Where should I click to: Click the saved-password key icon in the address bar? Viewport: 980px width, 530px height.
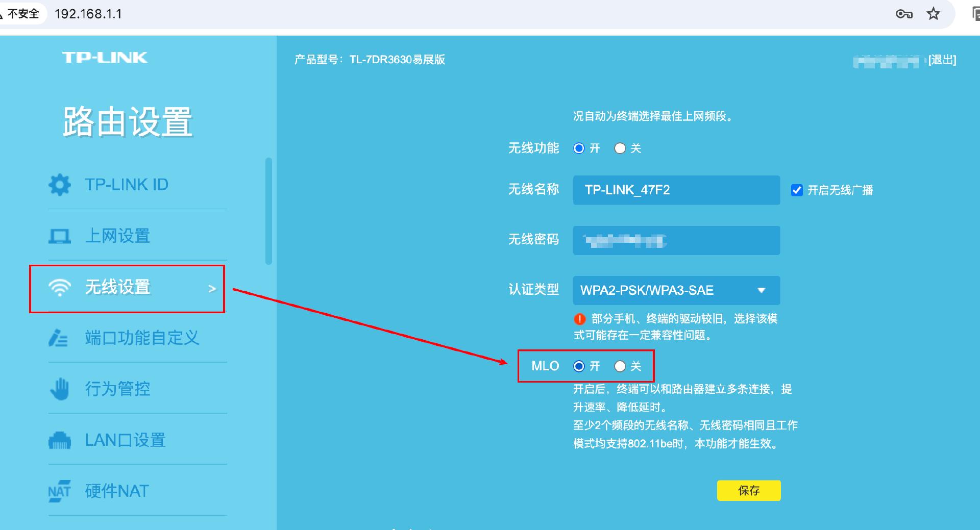904,14
